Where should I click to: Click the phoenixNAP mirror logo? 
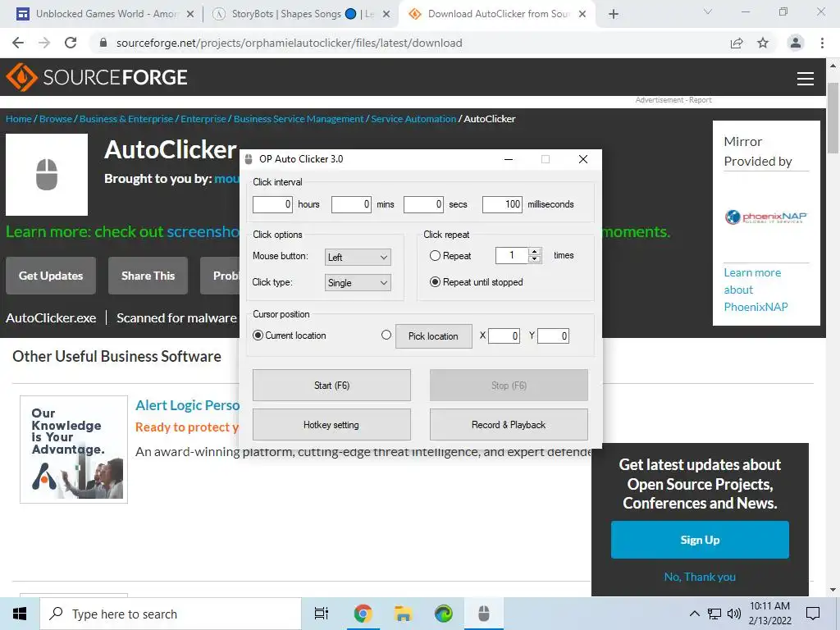pyautogui.click(x=766, y=217)
